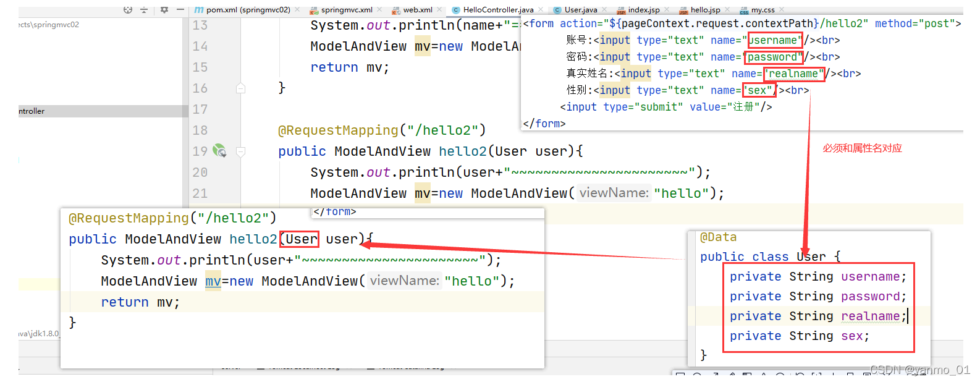Close the web.xml tab
The width and height of the screenshot is (980, 382).
(x=439, y=10)
